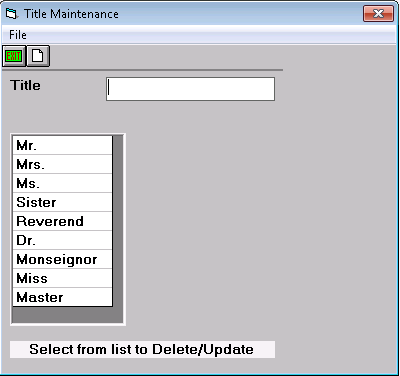Select Ms. from the title list

click(63, 183)
